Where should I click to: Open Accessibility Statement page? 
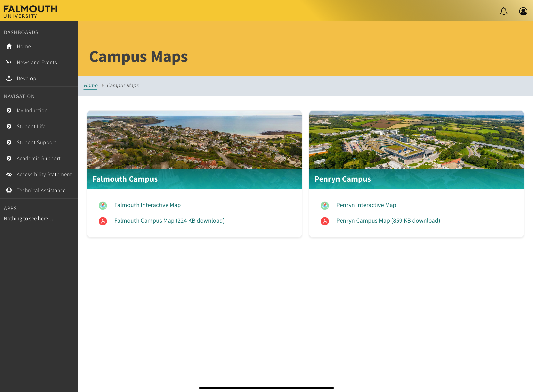39,174
